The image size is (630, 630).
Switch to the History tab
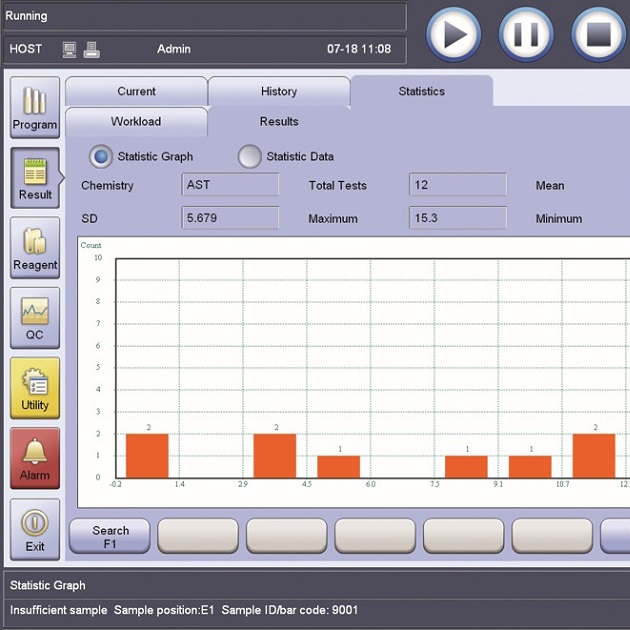(x=278, y=91)
